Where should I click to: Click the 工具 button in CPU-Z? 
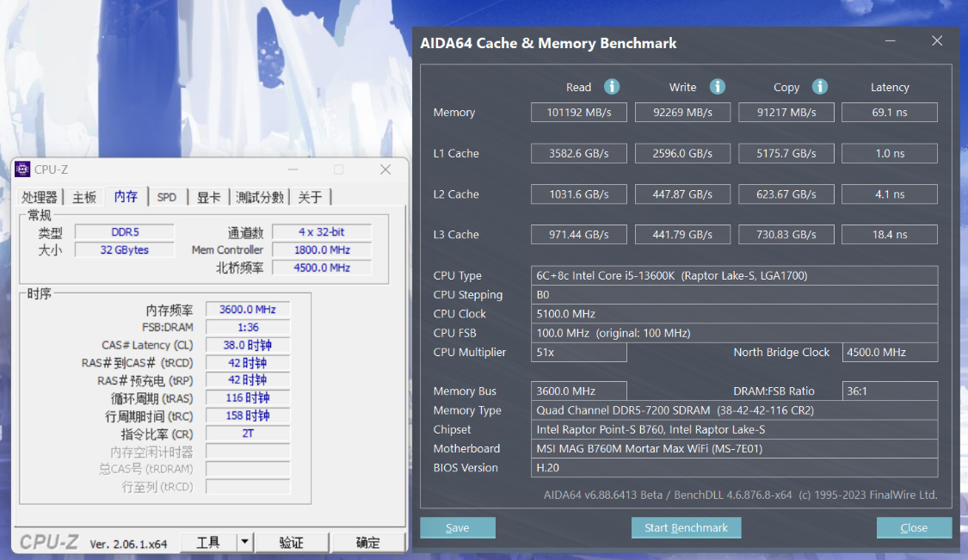[208, 542]
